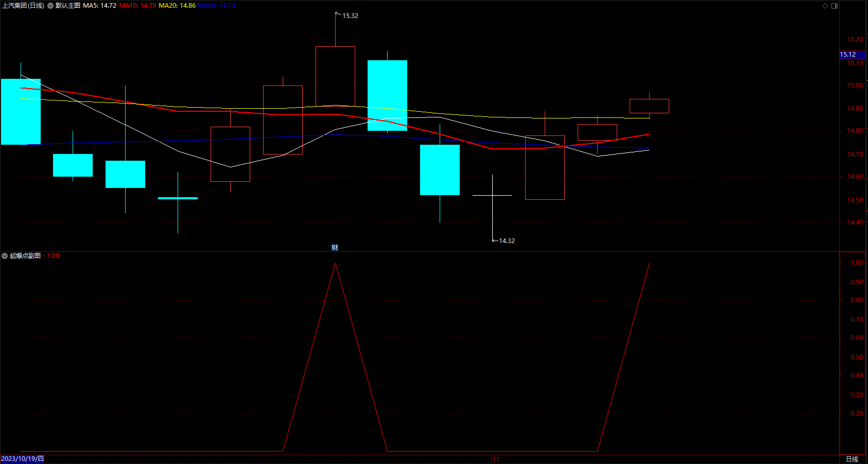The width and height of the screenshot is (868, 464).
Task: Click the 15.32 high price marker
Action: pyautogui.click(x=351, y=16)
